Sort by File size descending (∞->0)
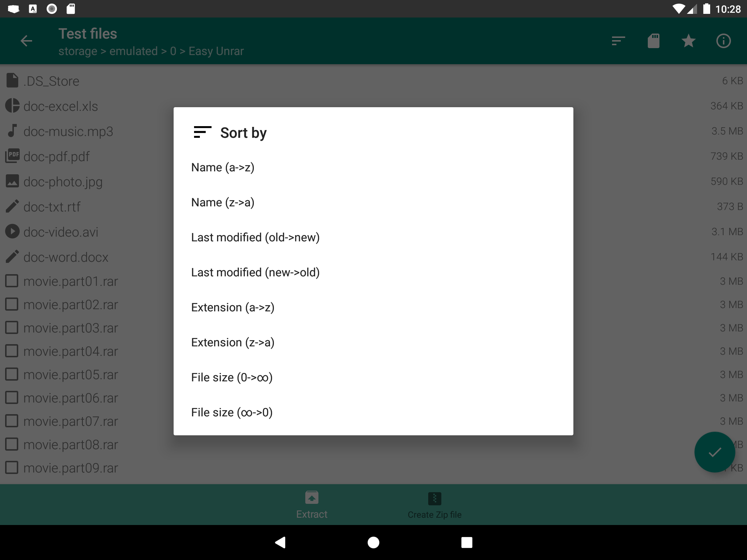 tap(373, 412)
